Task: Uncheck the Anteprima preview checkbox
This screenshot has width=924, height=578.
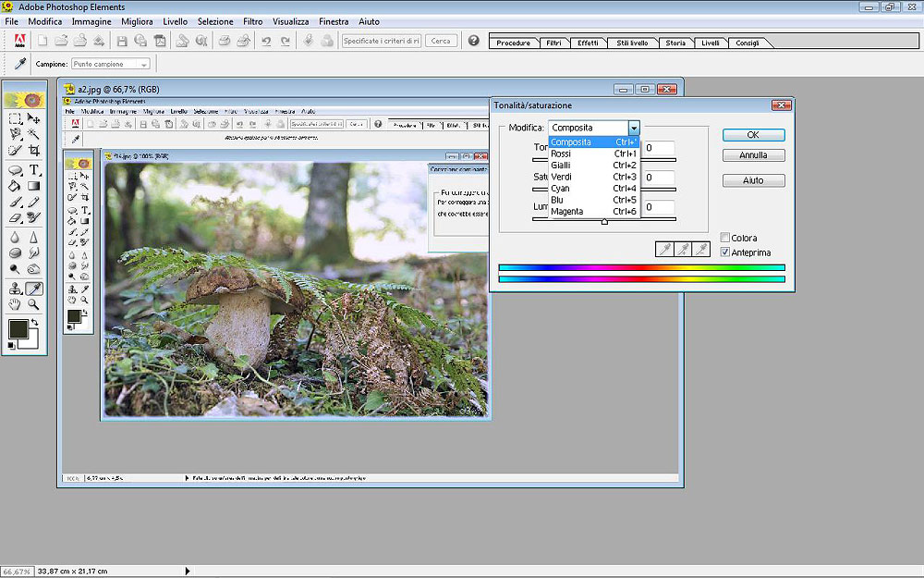Action: (x=725, y=252)
